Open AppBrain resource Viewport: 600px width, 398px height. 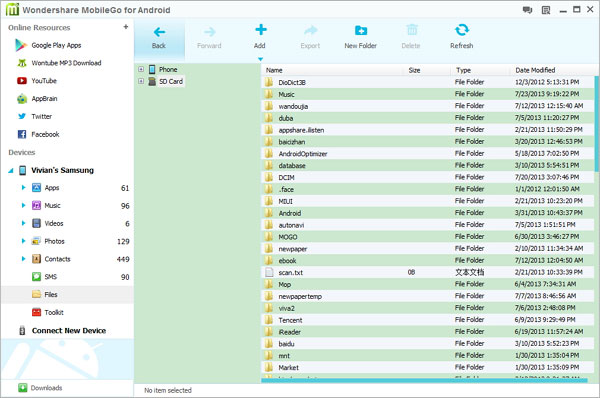44,99
